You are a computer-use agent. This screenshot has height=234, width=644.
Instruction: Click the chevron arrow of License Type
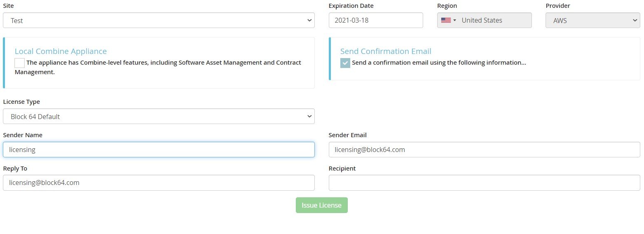309,116
